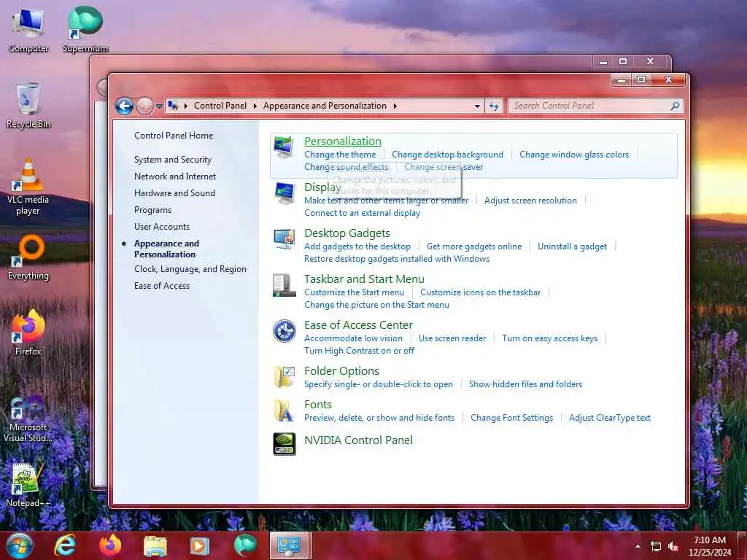747x560 pixels.
Task: Click the search magnifier icon
Action: 675,106
